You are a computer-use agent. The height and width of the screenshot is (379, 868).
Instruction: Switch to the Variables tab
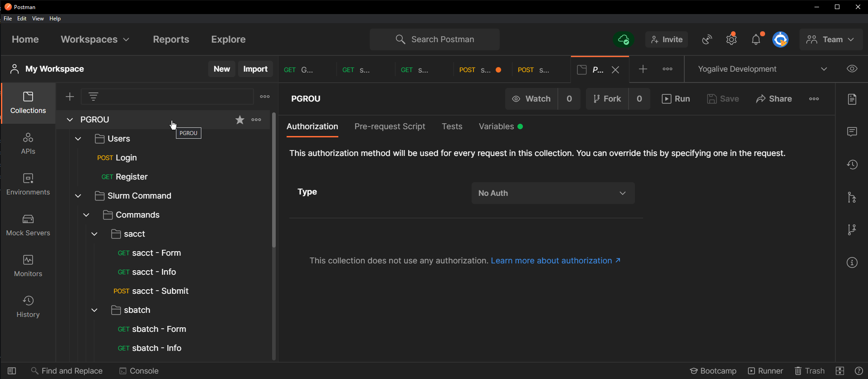pos(501,126)
